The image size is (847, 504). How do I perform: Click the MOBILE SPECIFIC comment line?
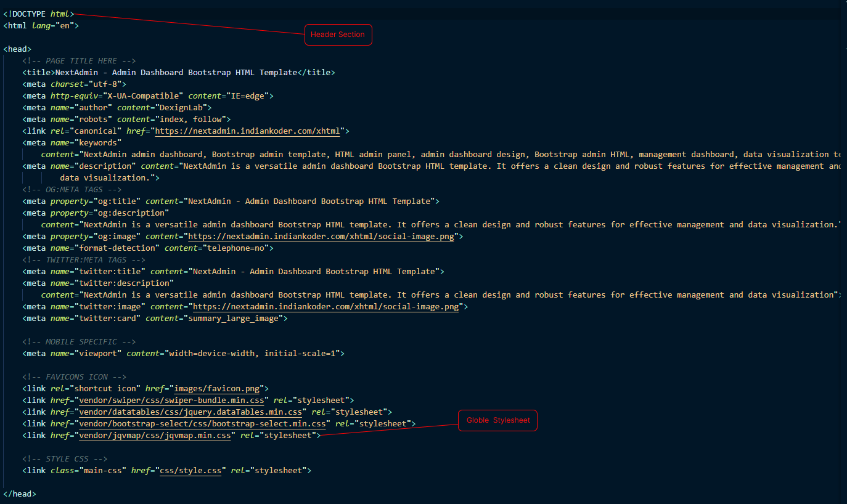click(79, 341)
